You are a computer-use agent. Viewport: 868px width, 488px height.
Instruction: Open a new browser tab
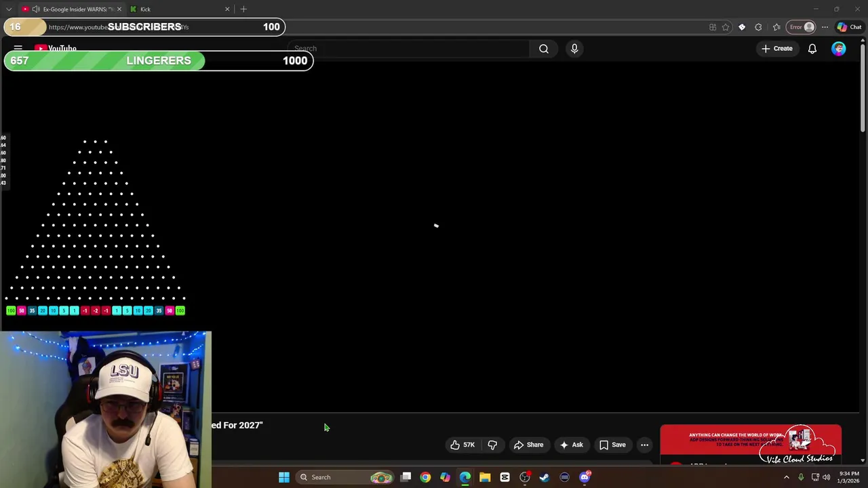[243, 9]
